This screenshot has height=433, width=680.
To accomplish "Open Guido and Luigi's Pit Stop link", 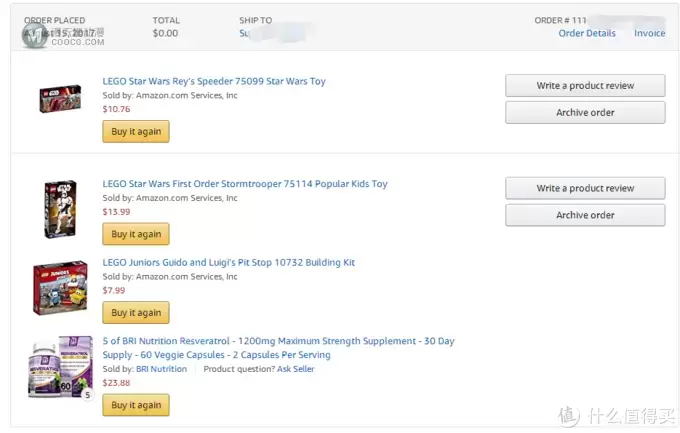I will click(x=229, y=262).
